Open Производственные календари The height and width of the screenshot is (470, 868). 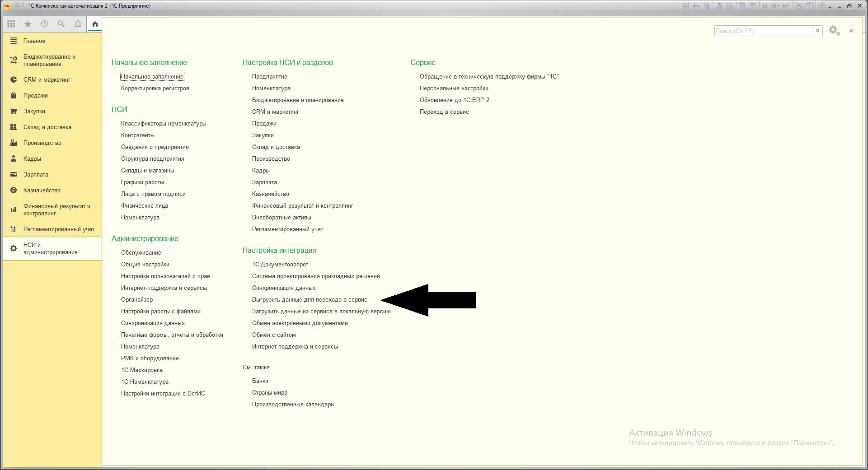(293, 404)
